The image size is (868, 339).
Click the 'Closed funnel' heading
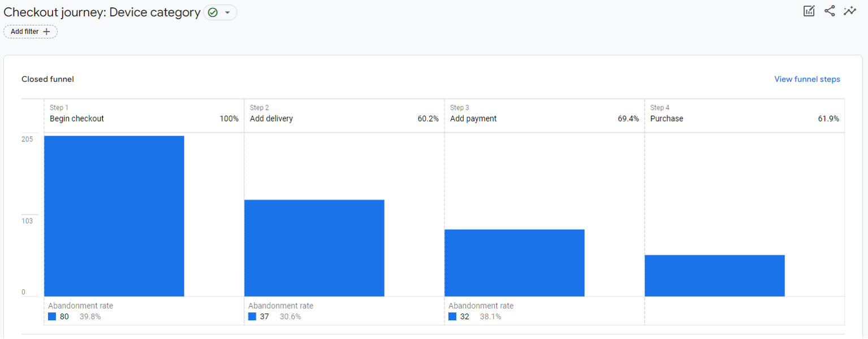pyautogui.click(x=47, y=79)
